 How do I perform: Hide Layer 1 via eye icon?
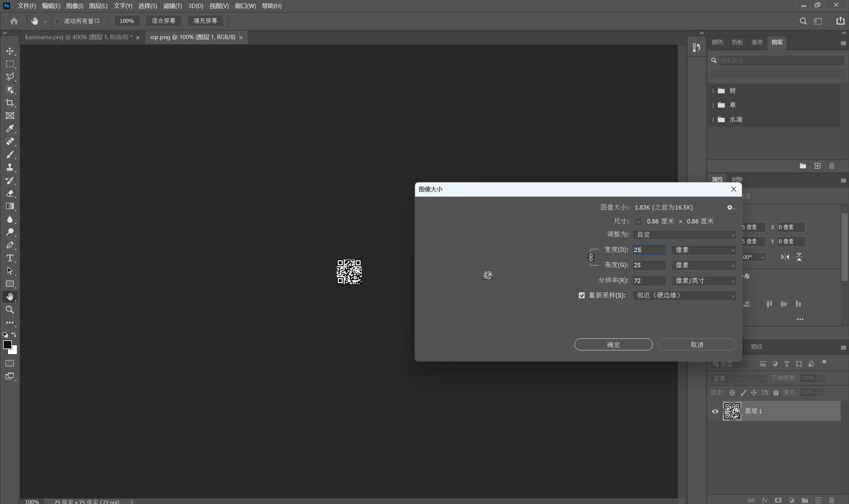(x=715, y=411)
